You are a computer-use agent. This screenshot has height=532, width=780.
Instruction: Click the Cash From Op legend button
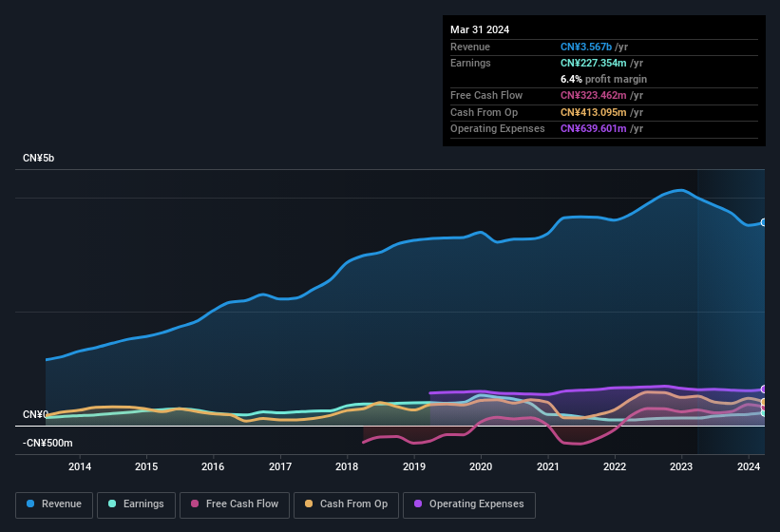point(345,504)
